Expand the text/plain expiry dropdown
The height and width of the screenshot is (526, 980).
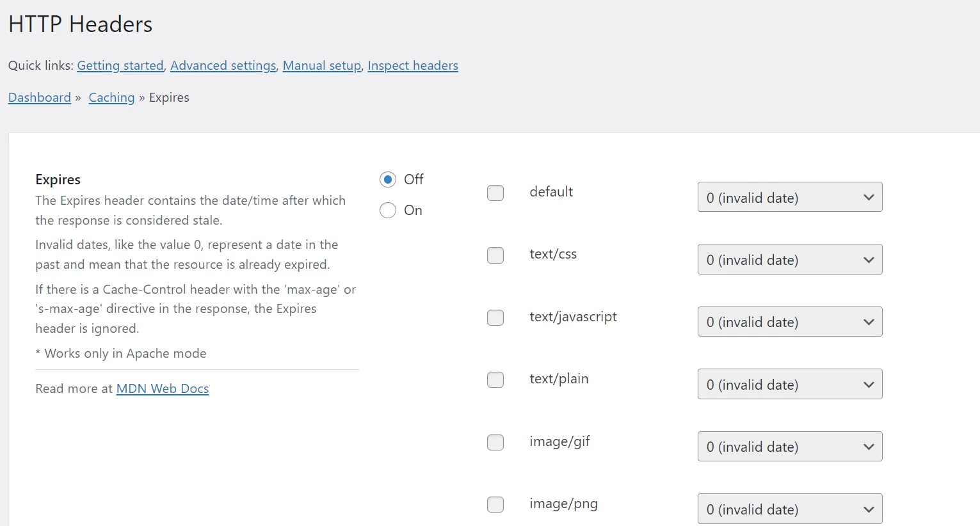click(790, 384)
